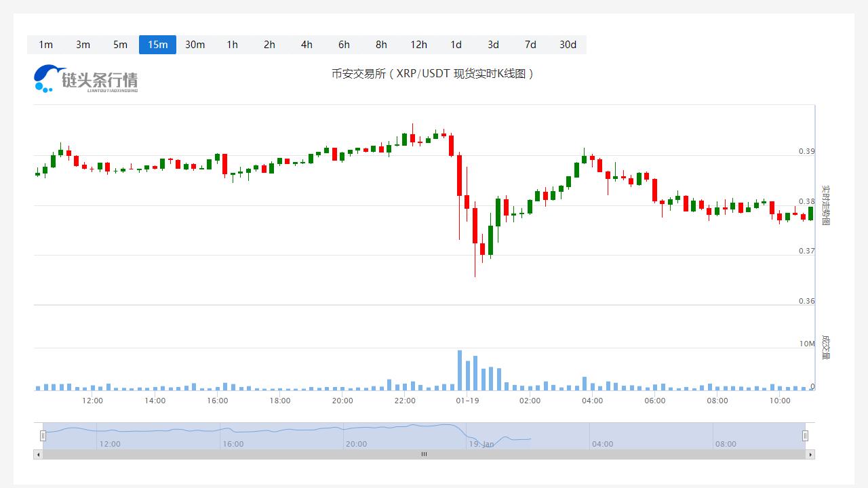Click the 10M volume axis label

click(807, 344)
